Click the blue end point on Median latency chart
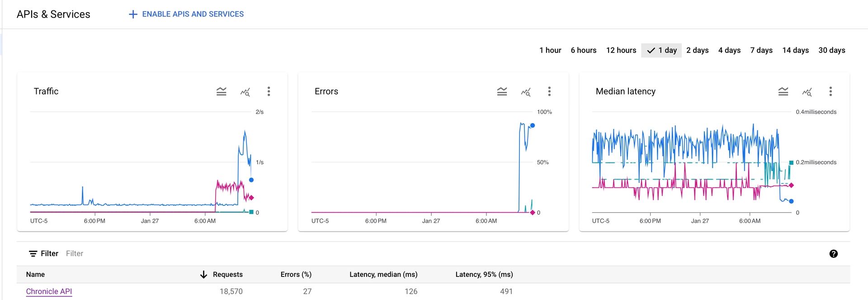Screen dimensions: 868x300 pyautogui.click(x=791, y=201)
